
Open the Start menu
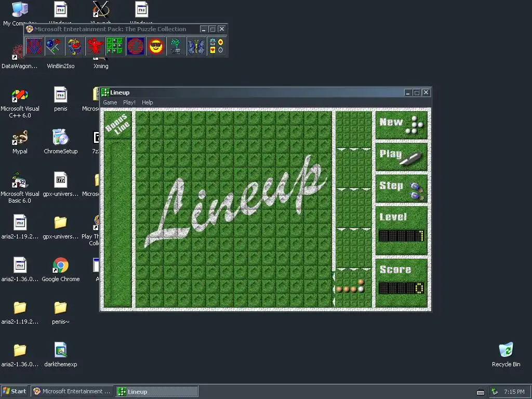click(14, 391)
